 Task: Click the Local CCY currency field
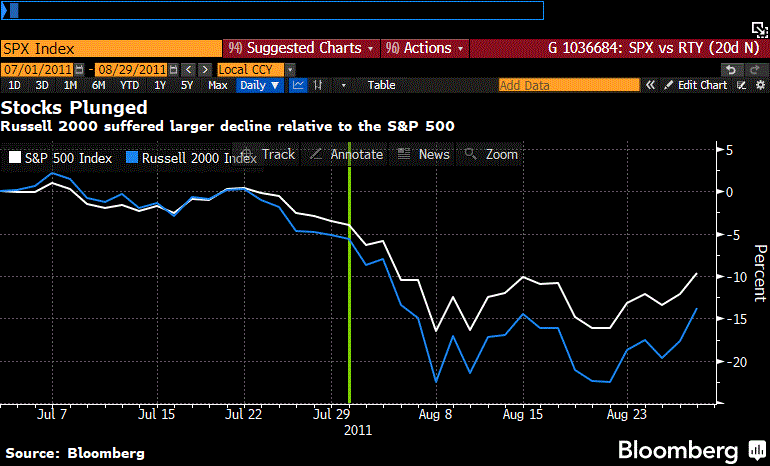coord(250,70)
